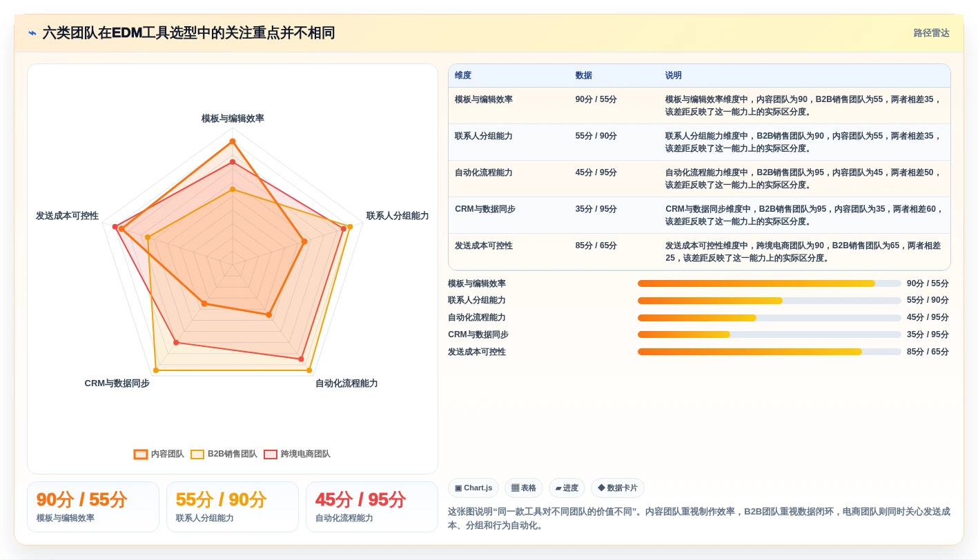The width and height of the screenshot is (978, 560).
Task: Click the radar axis label 自动化流程能力
Action: 346,383
